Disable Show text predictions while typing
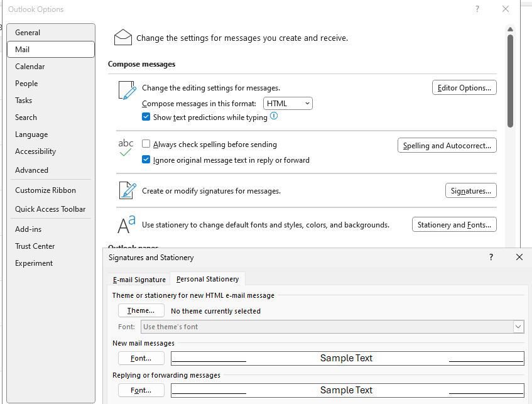This screenshot has width=532, height=404. (146, 117)
